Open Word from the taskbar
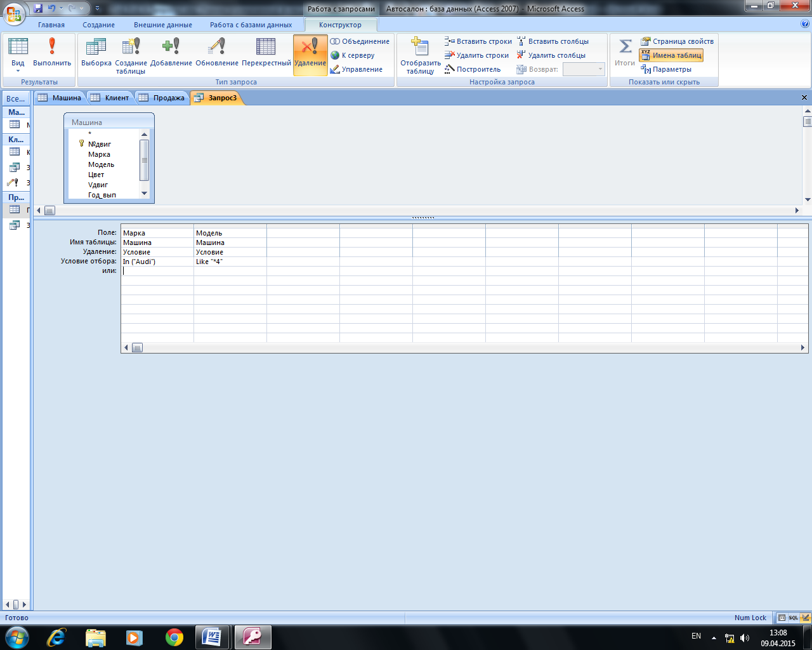 (212, 637)
